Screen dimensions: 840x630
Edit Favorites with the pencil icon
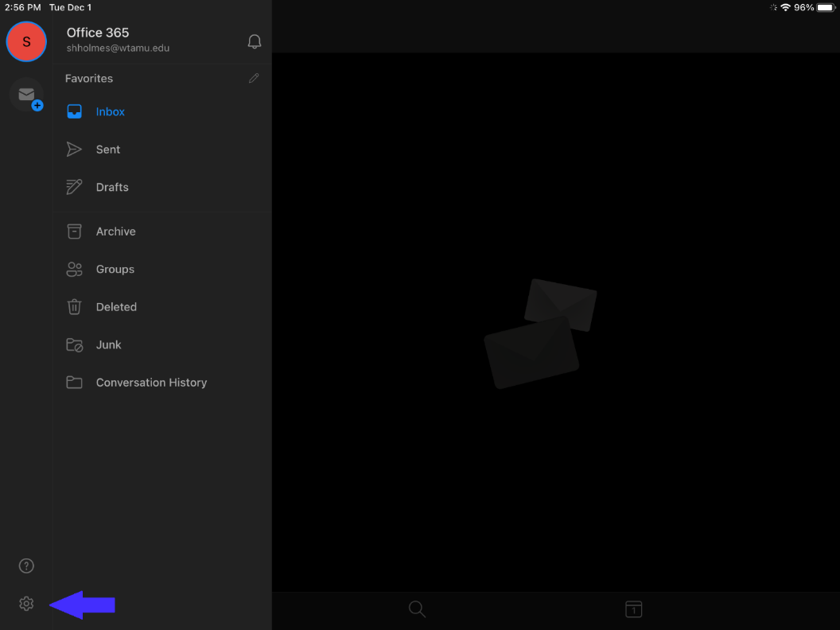tap(254, 78)
